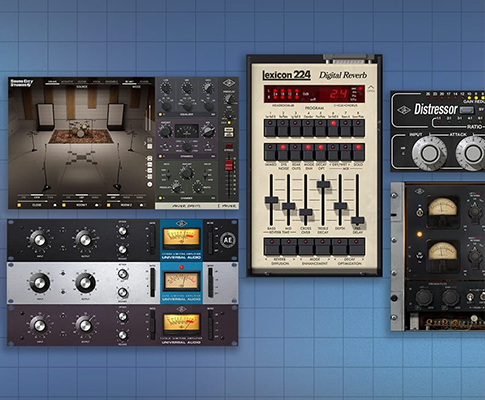
Task: Click the Universal Audio logo on Distressor
Action: pos(404,110)
